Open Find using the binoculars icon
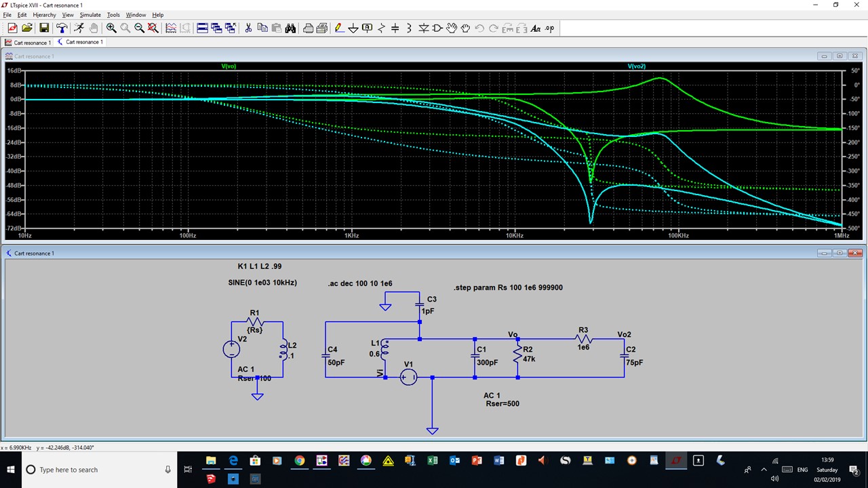The height and width of the screenshot is (488, 868). coord(290,28)
